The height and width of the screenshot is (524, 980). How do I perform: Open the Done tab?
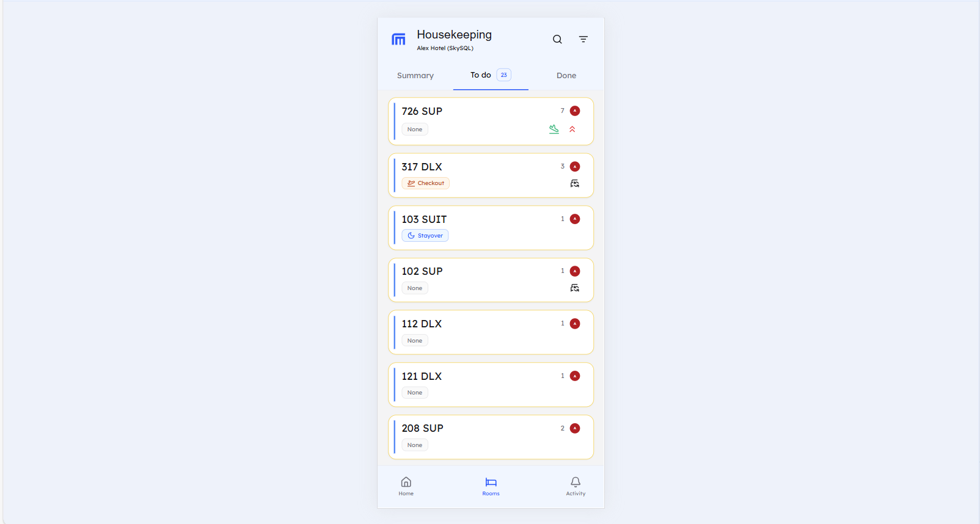pyautogui.click(x=566, y=75)
